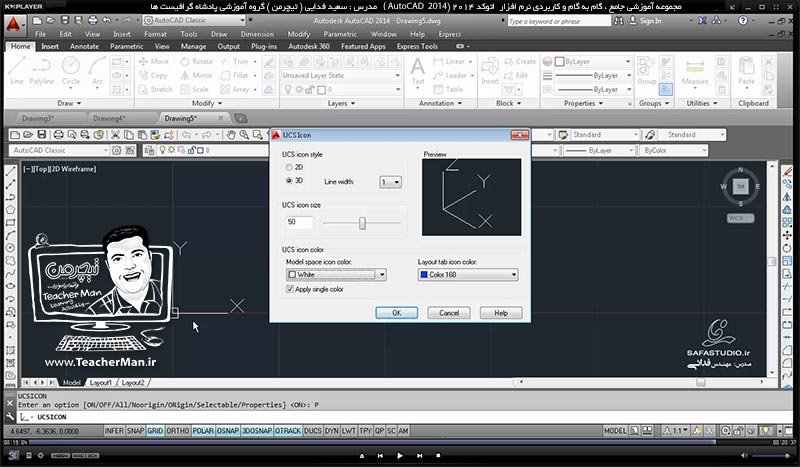This screenshot has width=800, height=467.
Task: Cancel the UCS Icon dialog
Action: point(449,313)
